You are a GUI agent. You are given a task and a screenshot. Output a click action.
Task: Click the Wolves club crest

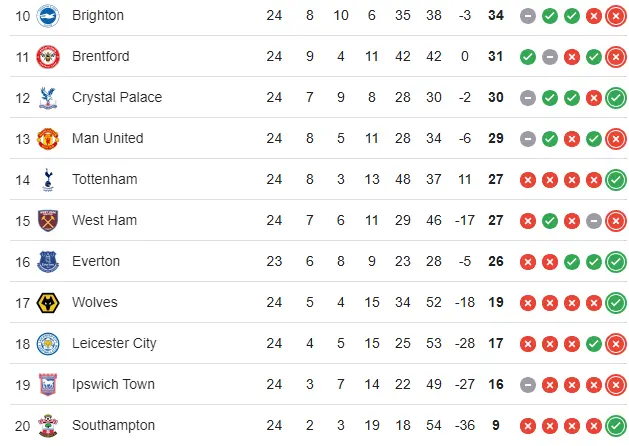(48, 302)
